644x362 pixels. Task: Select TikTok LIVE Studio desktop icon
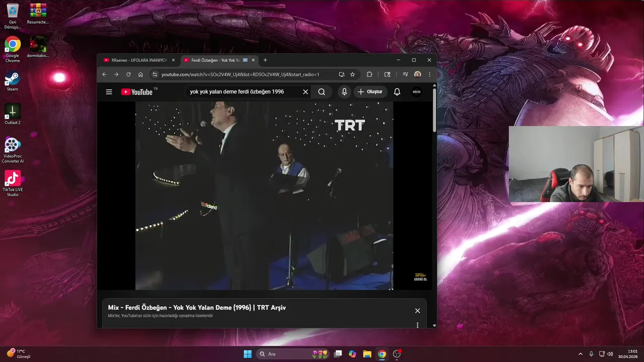tap(13, 184)
